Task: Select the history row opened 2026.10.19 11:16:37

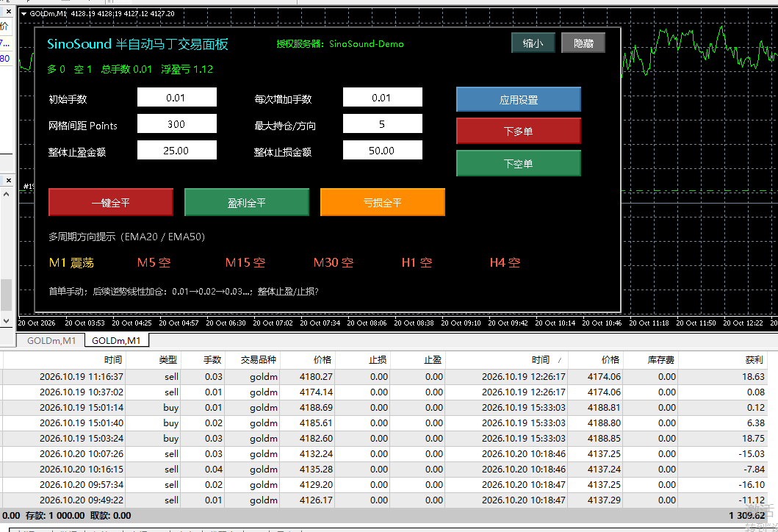Action: (x=383, y=377)
